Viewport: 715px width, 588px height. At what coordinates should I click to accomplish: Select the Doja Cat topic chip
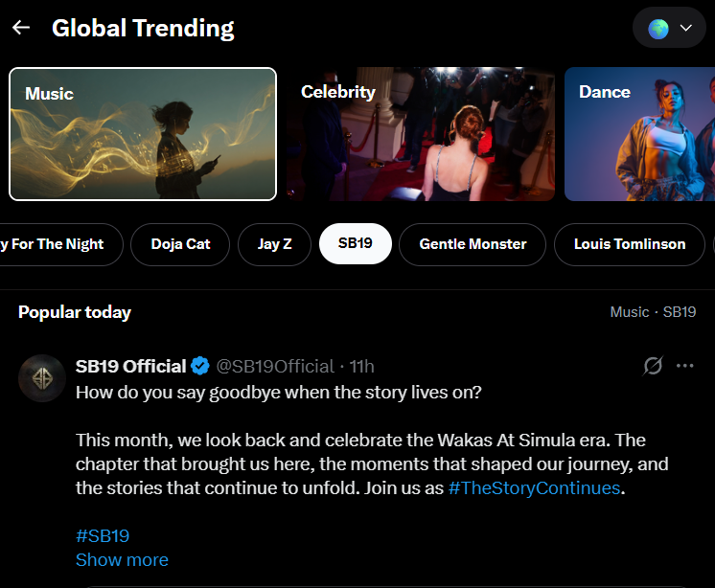[x=180, y=244]
